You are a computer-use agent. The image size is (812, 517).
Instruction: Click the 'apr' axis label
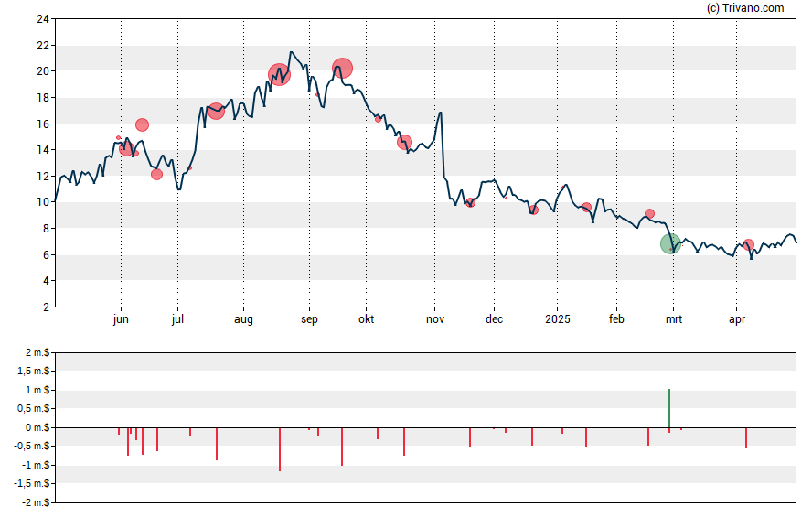coord(737,319)
